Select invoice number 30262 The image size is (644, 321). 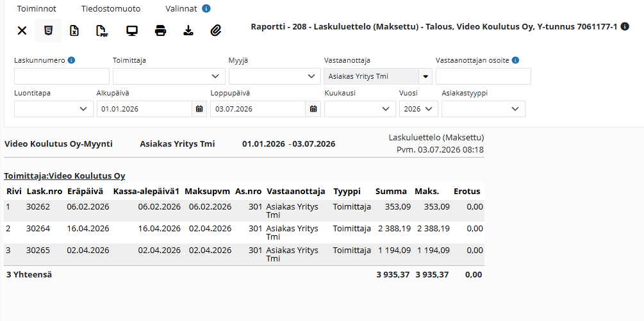pyautogui.click(x=38, y=207)
